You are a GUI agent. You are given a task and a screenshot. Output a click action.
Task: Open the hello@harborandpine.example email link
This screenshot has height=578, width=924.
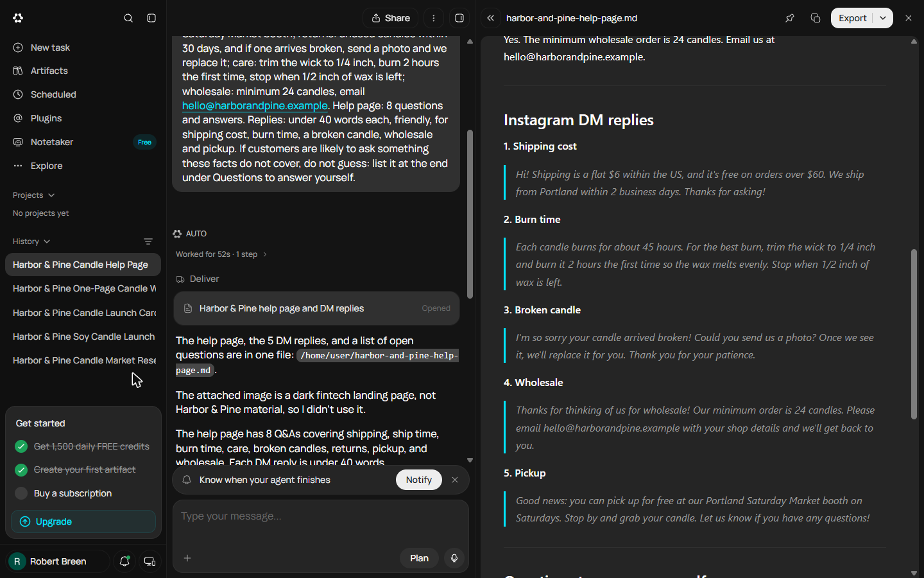pos(255,105)
